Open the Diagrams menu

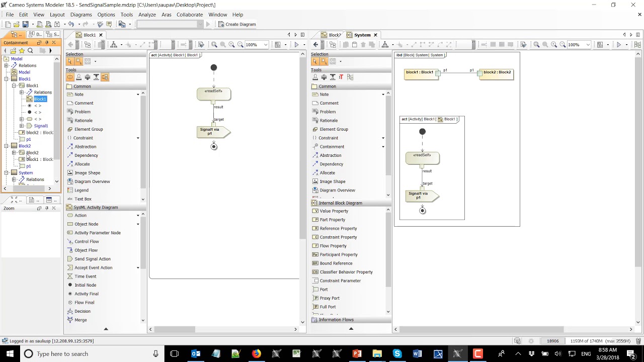coord(81,15)
